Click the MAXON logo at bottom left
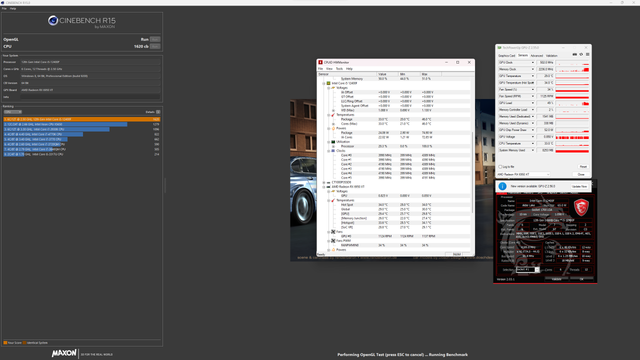 64,353
